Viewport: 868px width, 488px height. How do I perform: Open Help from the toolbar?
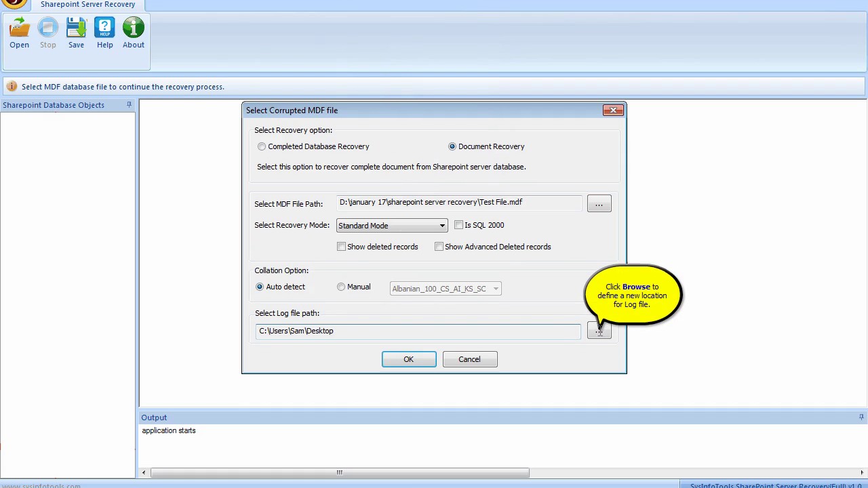point(104,34)
